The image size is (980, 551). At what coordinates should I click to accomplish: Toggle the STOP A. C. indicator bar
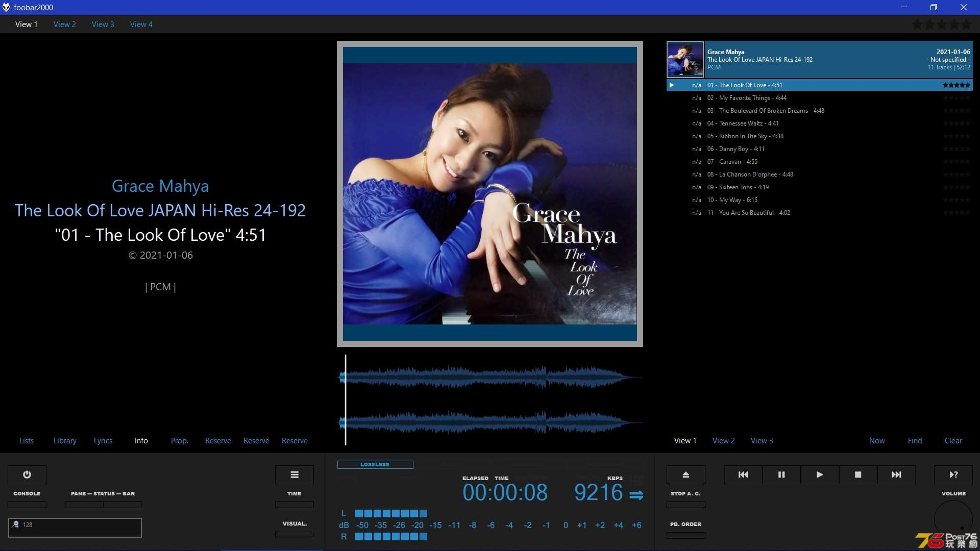pyautogui.click(x=686, y=505)
